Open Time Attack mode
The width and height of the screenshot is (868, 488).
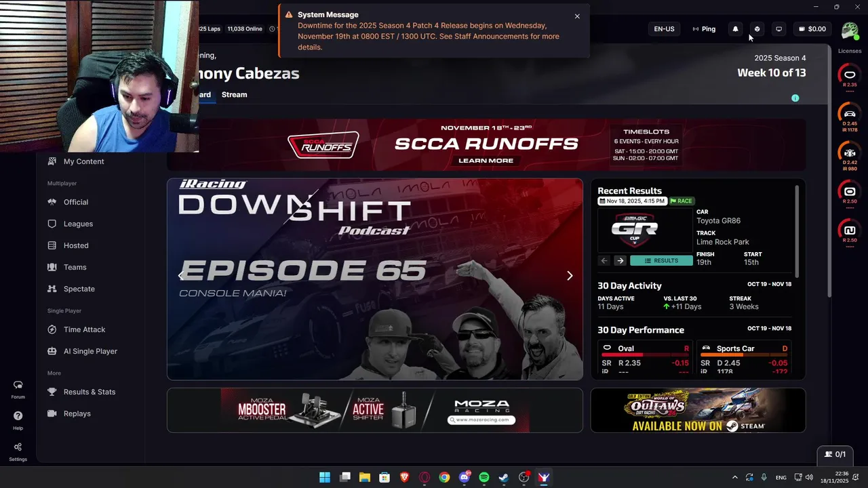point(77,329)
